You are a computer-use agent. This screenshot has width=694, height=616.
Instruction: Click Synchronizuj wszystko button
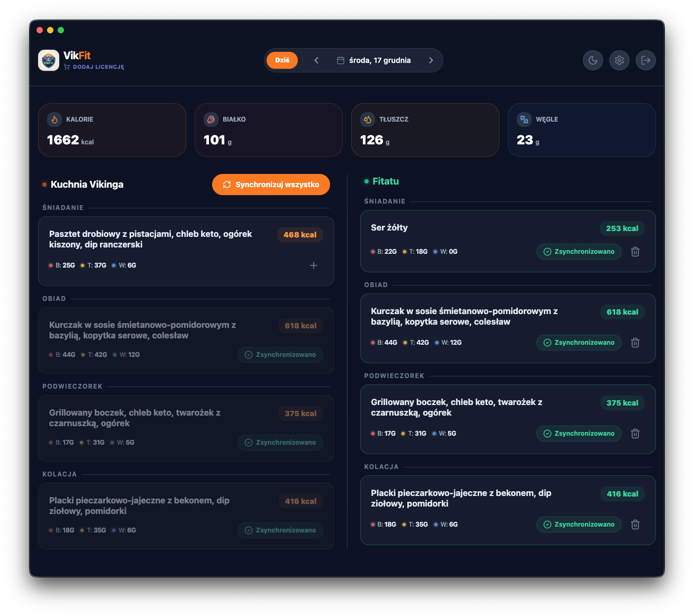coord(271,185)
